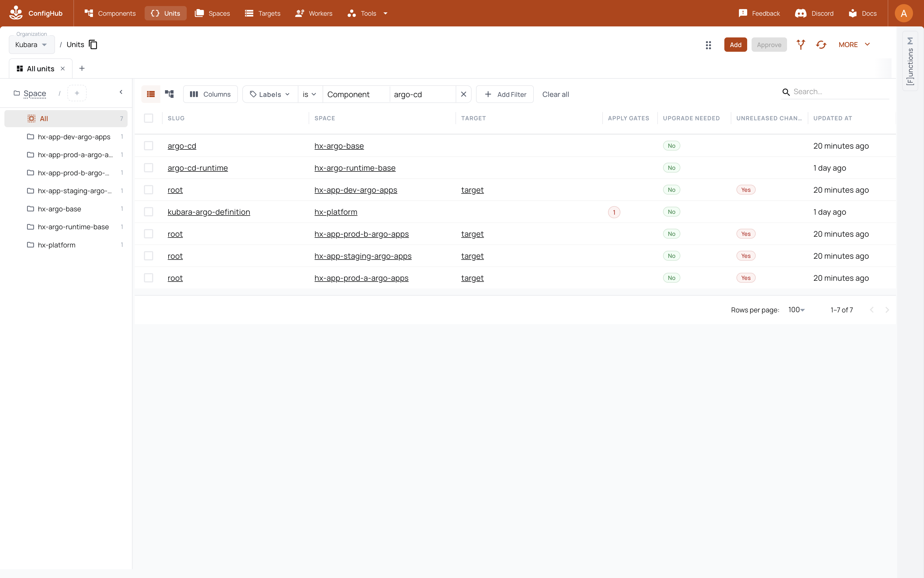
Task: Check the hx-app-staging-argo-apps root row checkbox
Action: (148, 256)
